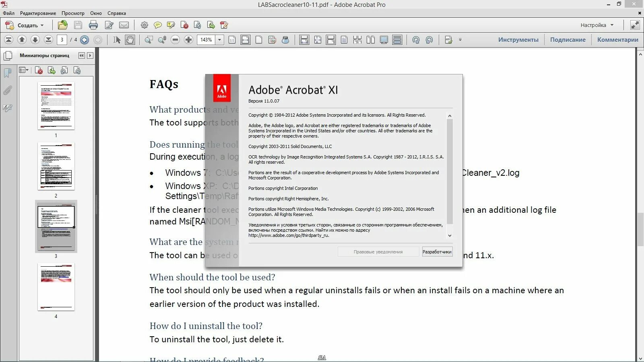
Task: Select page 2 thumbnail
Action: 56,166
